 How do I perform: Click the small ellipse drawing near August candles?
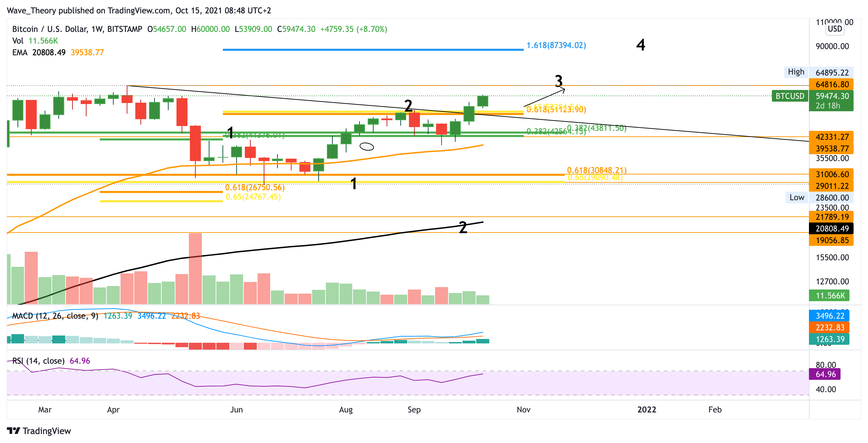point(367,147)
